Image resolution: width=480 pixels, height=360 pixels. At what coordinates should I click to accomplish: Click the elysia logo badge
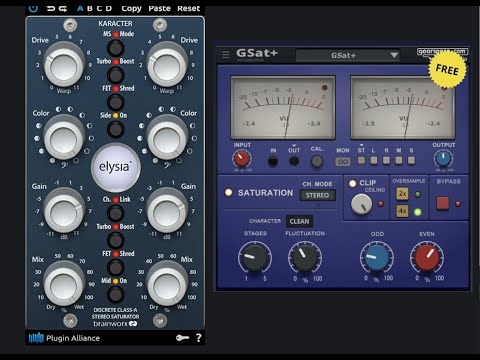coord(115,167)
